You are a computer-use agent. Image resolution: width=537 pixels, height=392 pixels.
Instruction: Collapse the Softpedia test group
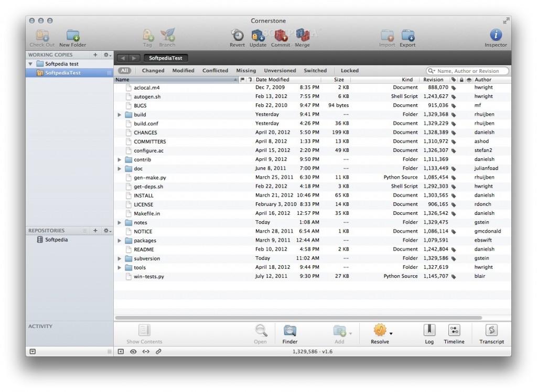click(x=30, y=64)
